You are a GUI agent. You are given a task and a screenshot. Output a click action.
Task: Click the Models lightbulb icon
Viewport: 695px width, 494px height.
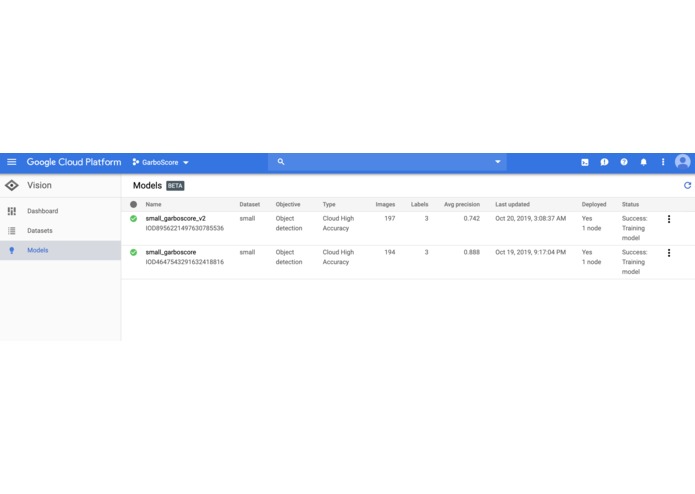coord(12,250)
